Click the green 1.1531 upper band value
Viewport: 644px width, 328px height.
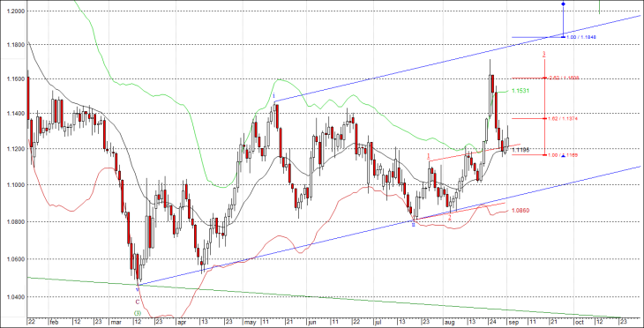[520, 91]
